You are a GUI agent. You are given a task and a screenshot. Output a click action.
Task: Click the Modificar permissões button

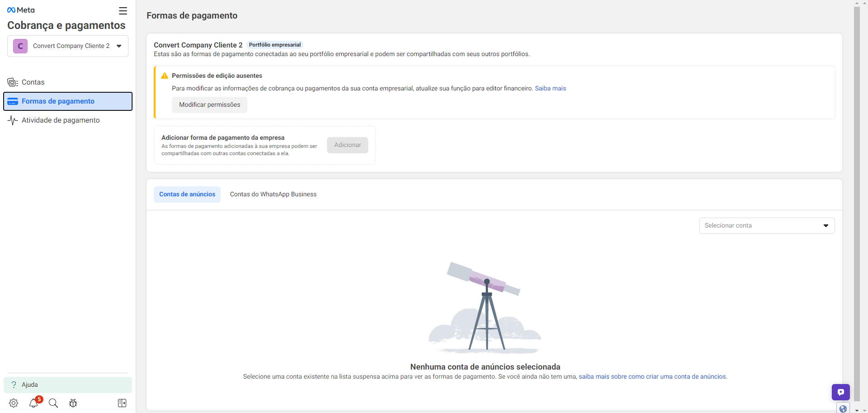[x=209, y=105]
